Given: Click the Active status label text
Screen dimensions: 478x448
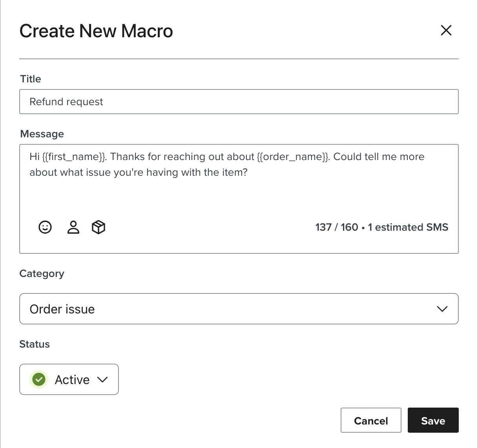Looking at the screenshot, I should pyautogui.click(x=72, y=380).
